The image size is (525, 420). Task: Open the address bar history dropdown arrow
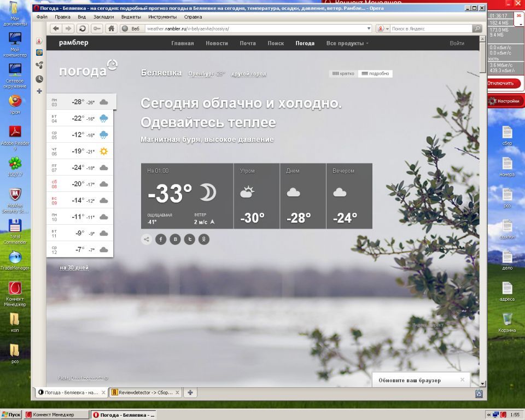click(x=369, y=28)
